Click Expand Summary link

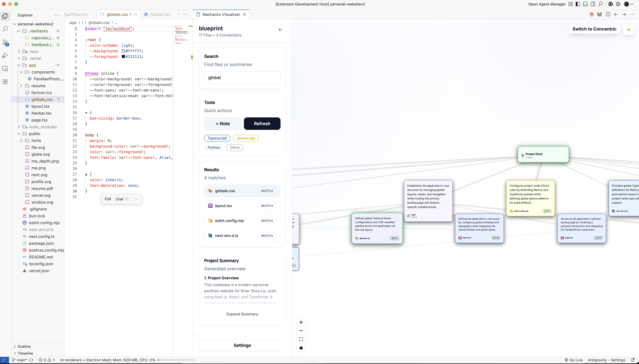coord(242,314)
